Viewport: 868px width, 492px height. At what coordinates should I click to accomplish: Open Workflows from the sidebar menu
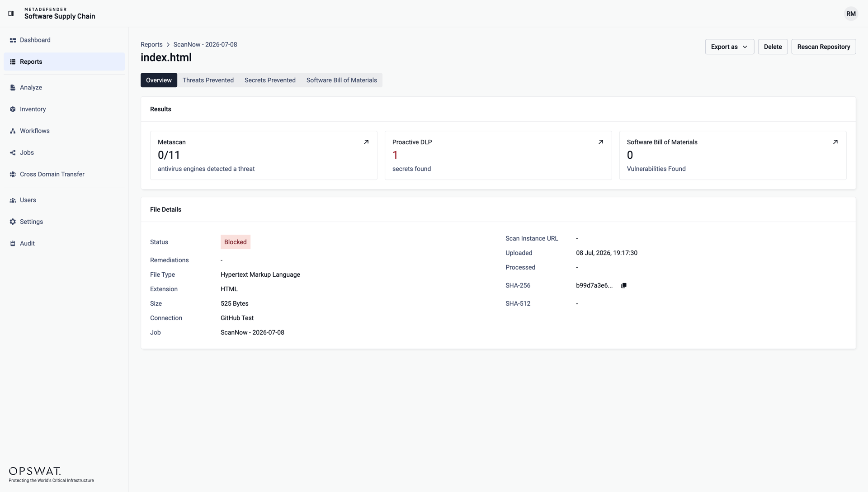64,131
